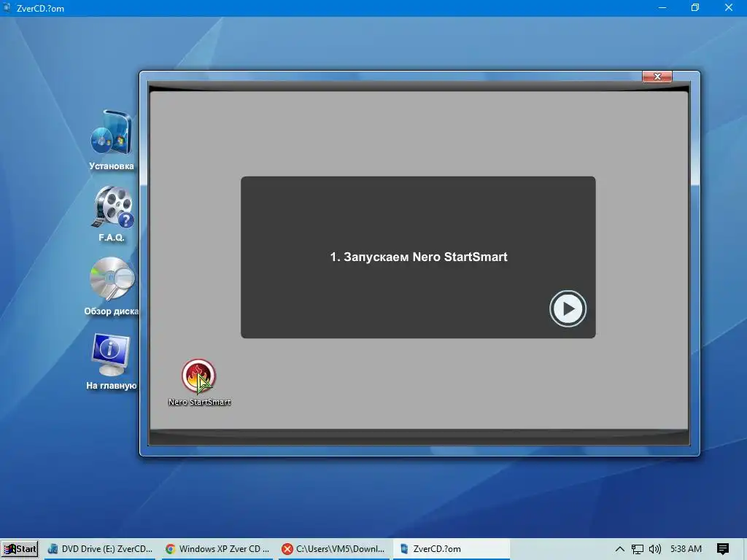
Task: Switch to C:\Users\VM5\Downl... taskbar item
Action: point(333,548)
